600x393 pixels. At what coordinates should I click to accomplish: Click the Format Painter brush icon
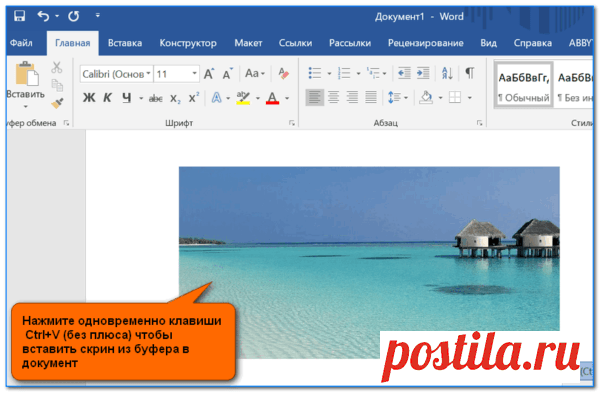57,103
